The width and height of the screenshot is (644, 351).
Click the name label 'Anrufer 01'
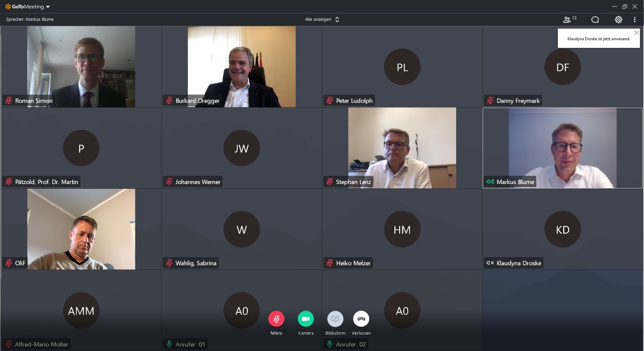tap(190, 344)
